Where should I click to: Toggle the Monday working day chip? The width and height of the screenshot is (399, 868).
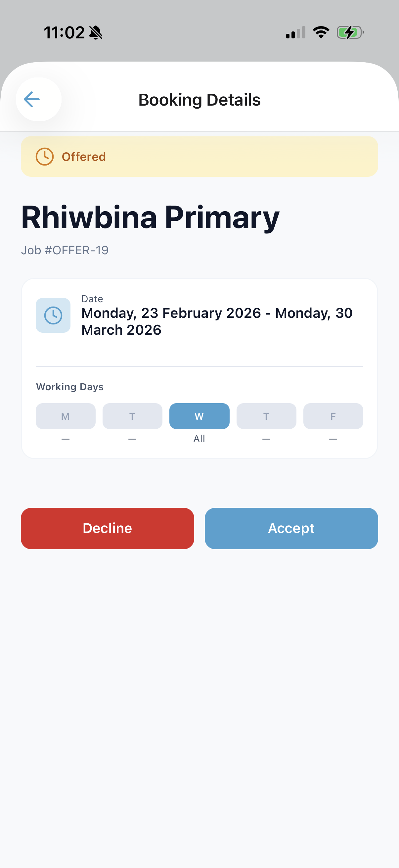(x=66, y=416)
